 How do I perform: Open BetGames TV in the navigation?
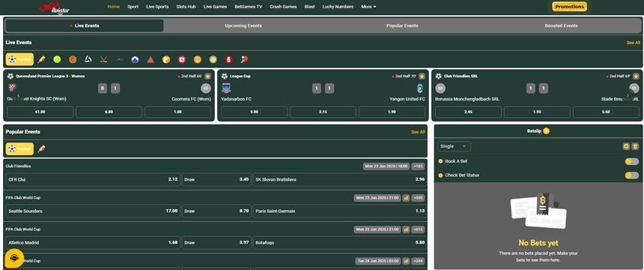[248, 7]
